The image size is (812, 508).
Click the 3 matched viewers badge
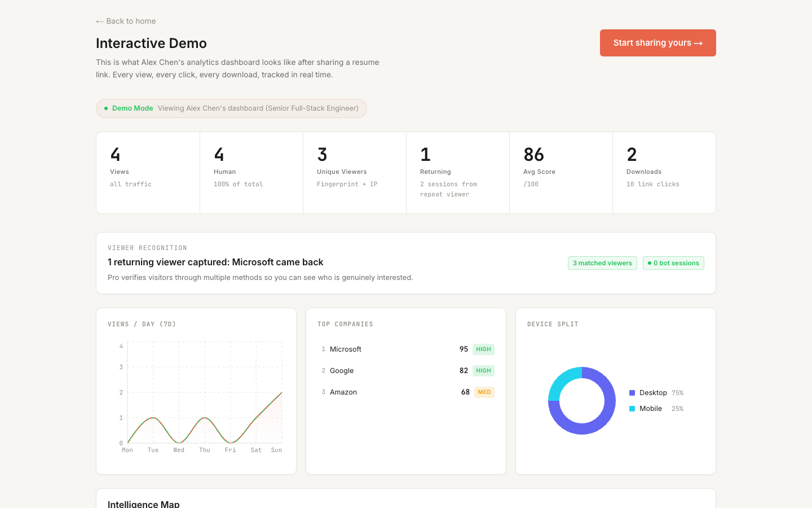click(602, 262)
